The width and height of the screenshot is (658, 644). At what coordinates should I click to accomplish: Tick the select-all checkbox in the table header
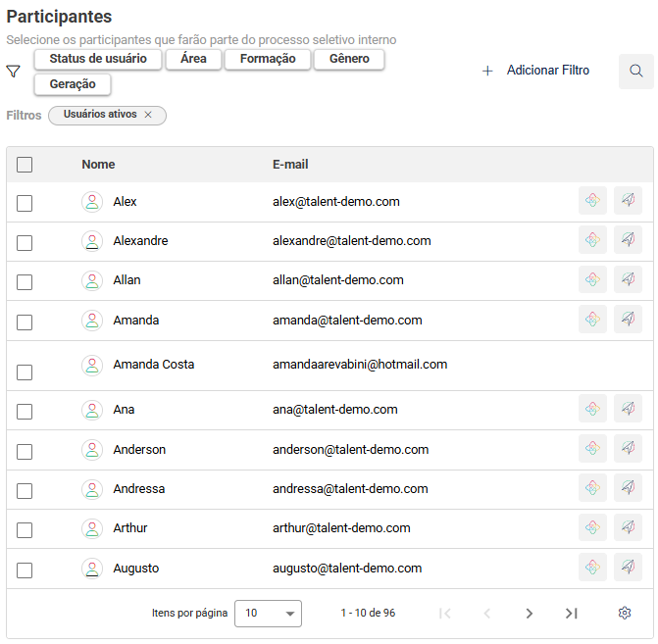click(25, 165)
